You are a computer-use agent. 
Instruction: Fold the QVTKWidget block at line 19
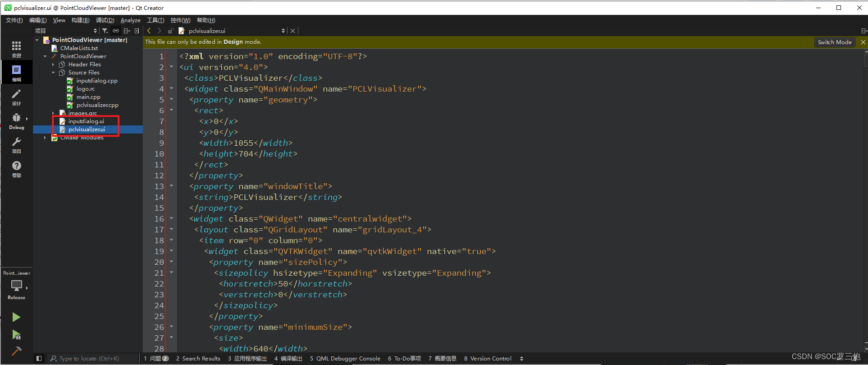171,251
